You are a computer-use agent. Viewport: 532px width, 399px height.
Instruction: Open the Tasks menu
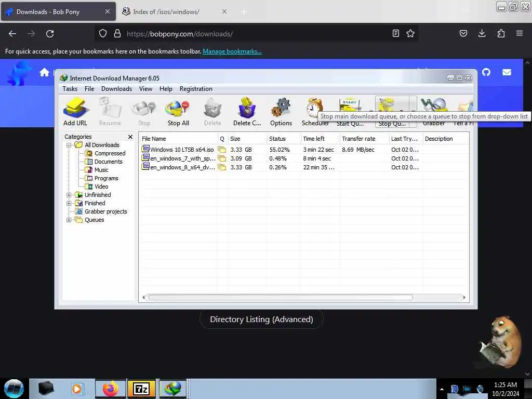coord(70,89)
